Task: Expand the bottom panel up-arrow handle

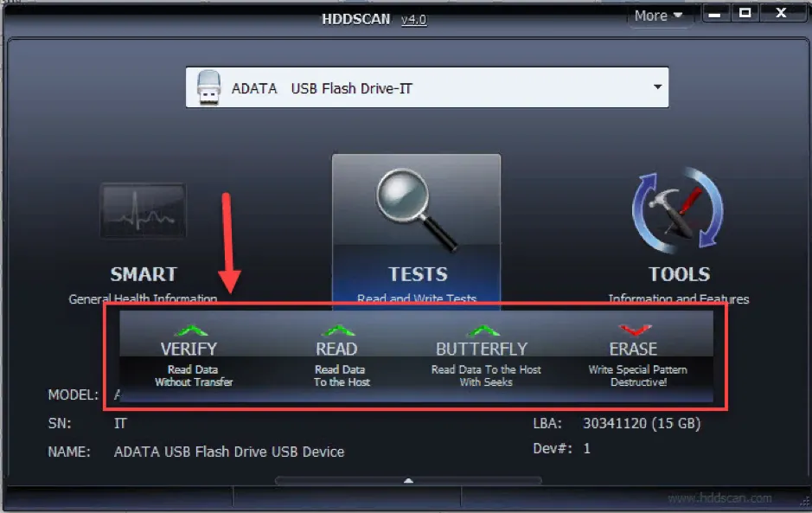Action: click(x=408, y=480)
